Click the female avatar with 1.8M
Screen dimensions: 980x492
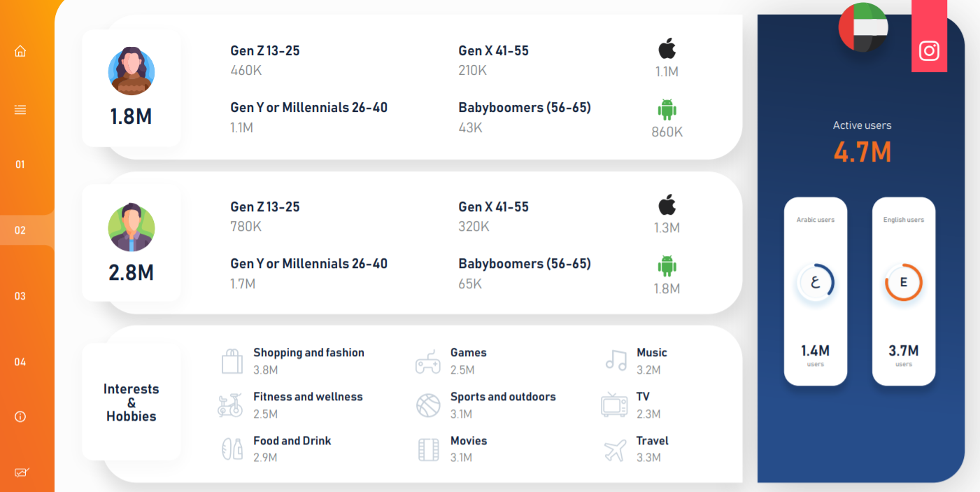point(132,71)
